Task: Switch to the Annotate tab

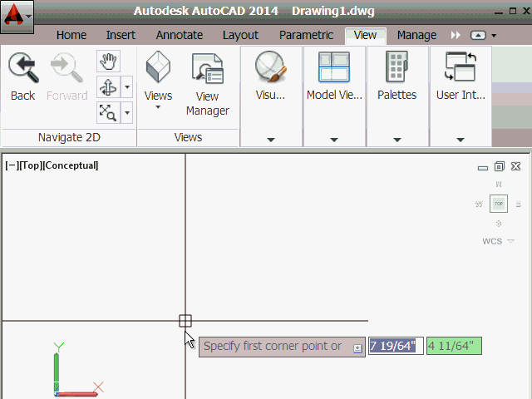Action: (x=180, y=35)
